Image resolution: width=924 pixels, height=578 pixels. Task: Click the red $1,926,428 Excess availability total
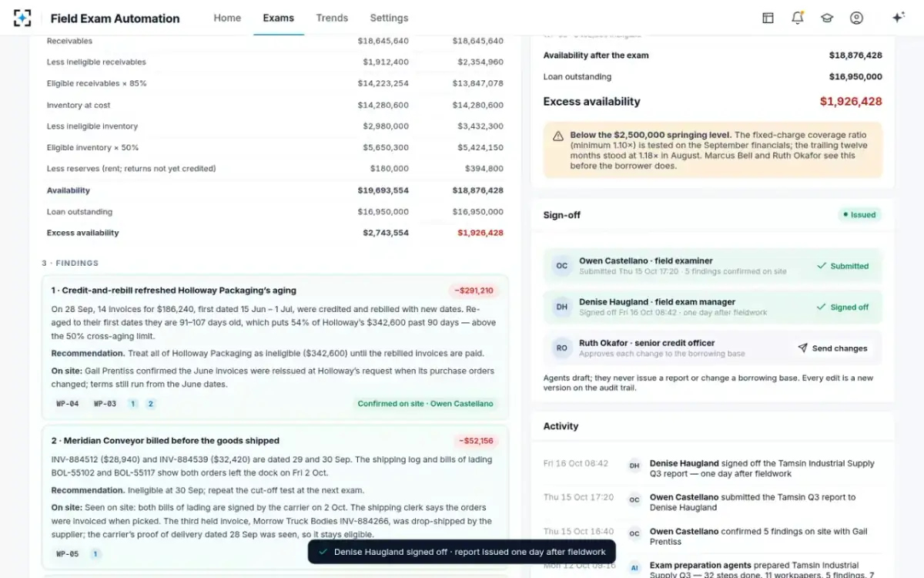pyautogui.click(x=851, y=102)
